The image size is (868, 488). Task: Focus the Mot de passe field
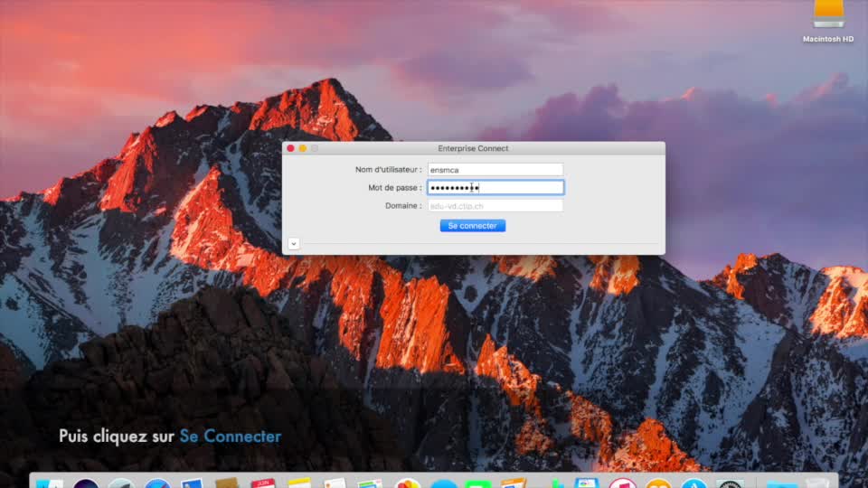pyautogui.click(x=495, y=187)
